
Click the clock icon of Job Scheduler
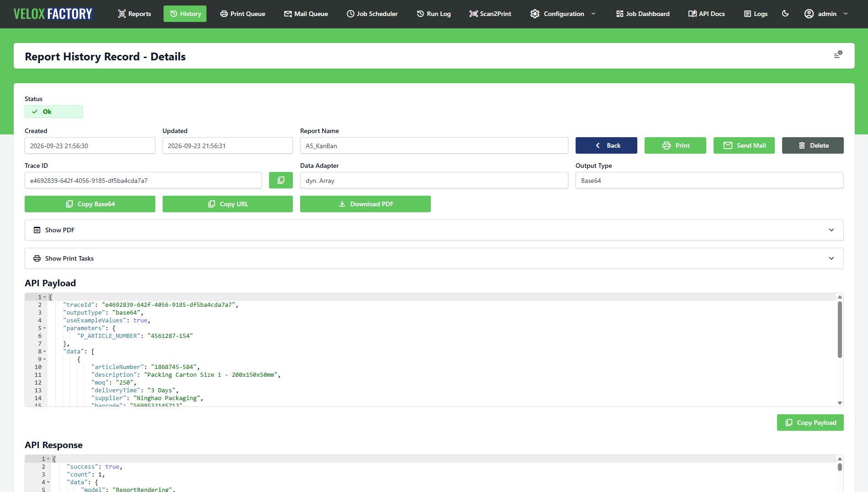[x=350, y=14]
